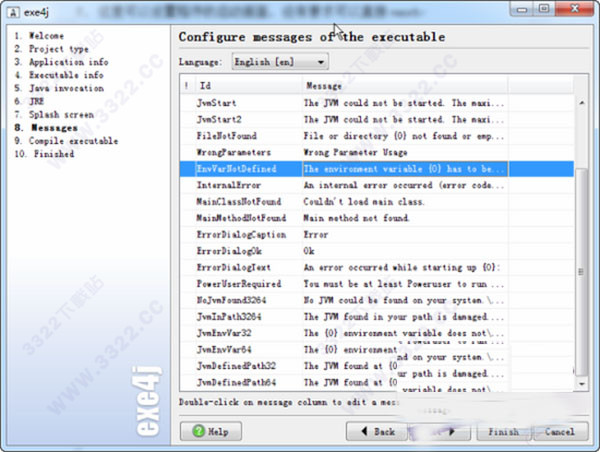Sort by the Message column header
Screen dimensions: 600x452
[x=405, y=86]
